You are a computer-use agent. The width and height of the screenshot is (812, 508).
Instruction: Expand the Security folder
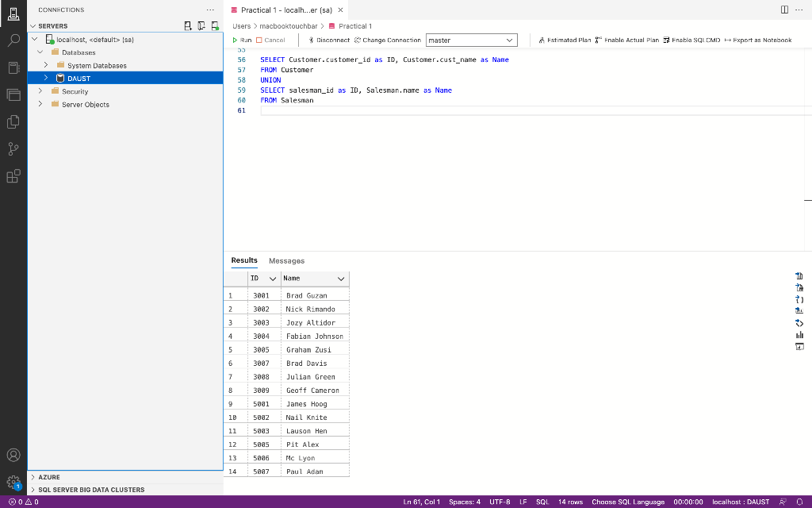coord(40,91)
